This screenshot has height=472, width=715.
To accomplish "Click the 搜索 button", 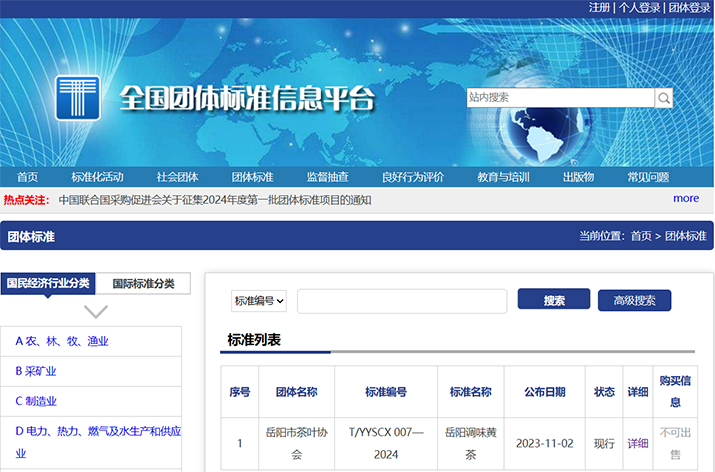I will coord(554,300).
